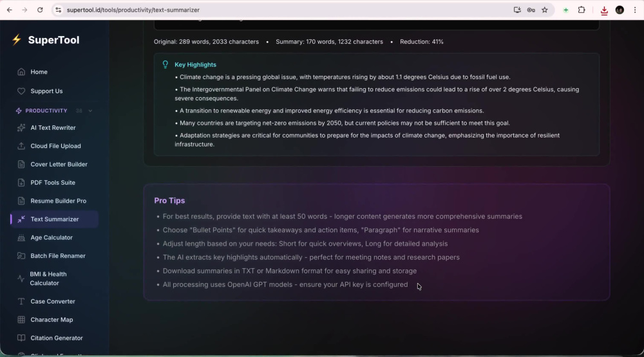
Task: Click the browser forward arrow
Action: pos(24,10)
